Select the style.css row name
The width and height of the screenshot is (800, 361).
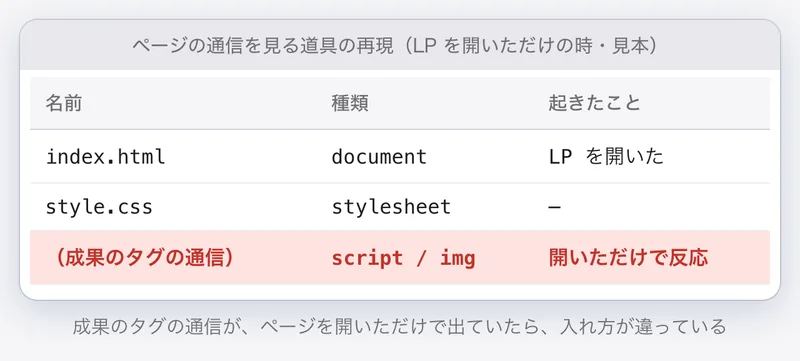click(x=99, y=207)
